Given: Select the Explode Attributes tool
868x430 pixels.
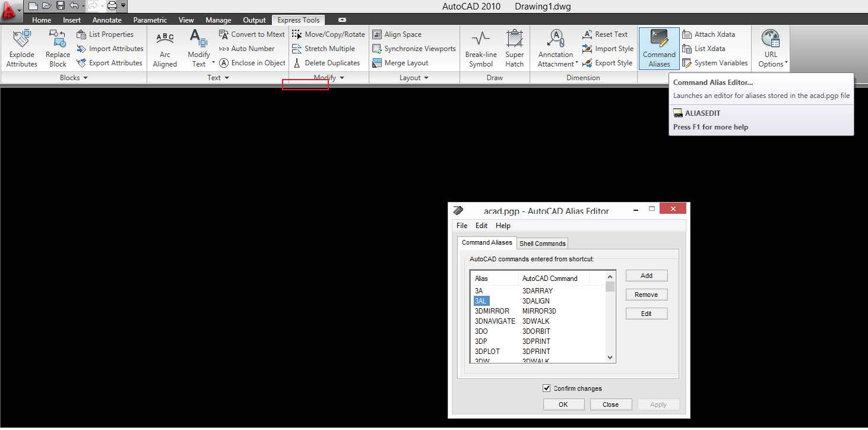Looking at the screenshot, I should coord(22,48).
